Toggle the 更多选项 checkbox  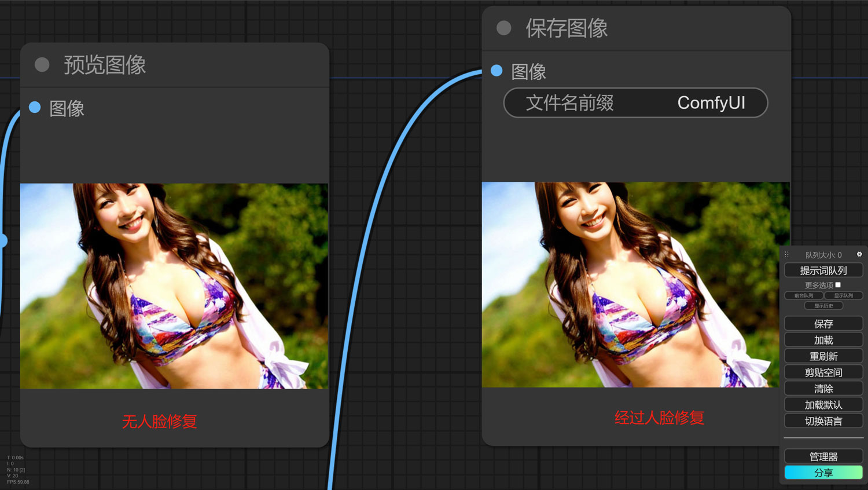838,285
